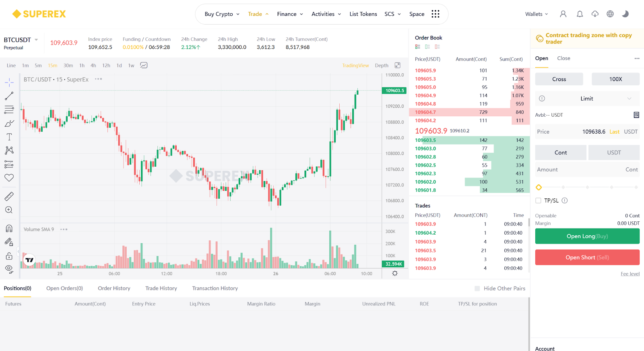Click Open Long (Buy) button
The width and height of the screenshot is (644, 351).
click(587, 236)
